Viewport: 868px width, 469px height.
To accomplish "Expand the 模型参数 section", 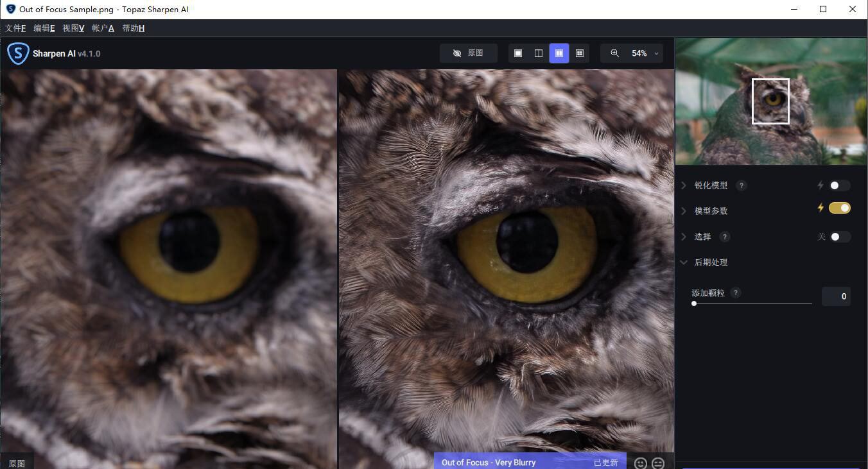I will (684, 211).
